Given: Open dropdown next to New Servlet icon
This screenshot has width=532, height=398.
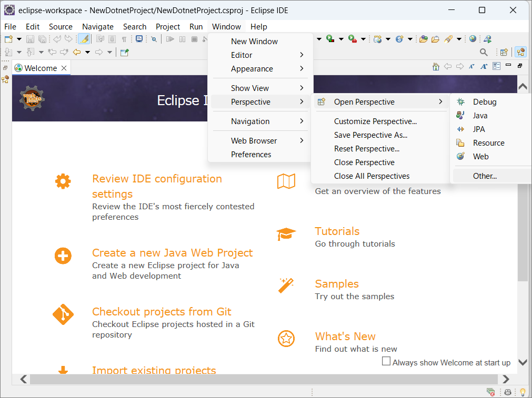Looking at the screenshot, I should [x=410, y=39].
